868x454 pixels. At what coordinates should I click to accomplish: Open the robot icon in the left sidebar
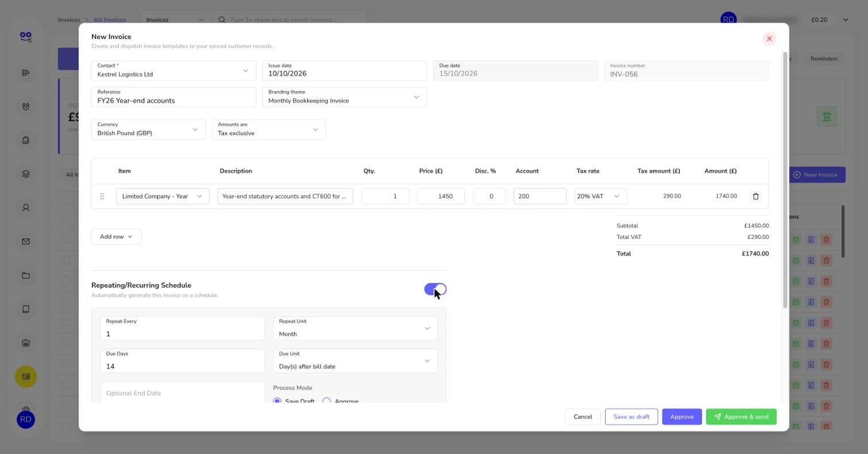point(26,343)
